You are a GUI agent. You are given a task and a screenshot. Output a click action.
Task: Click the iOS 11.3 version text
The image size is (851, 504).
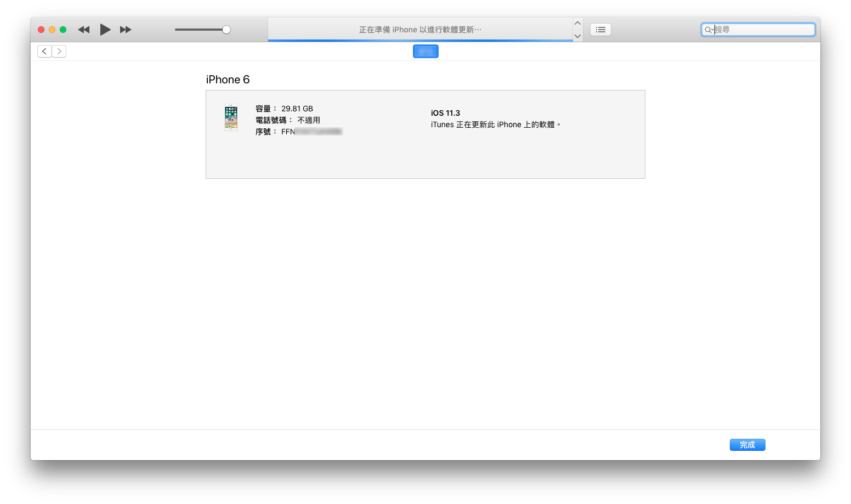(445, 113)
